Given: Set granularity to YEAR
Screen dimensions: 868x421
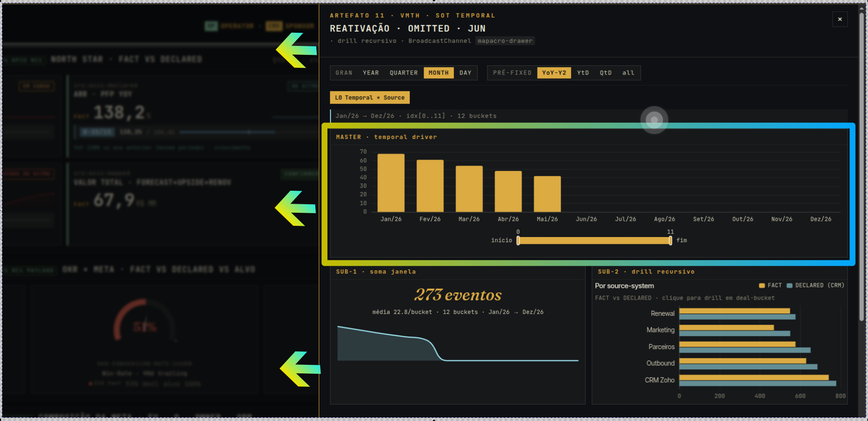Looking at the screenshot, I should [371, 73].
